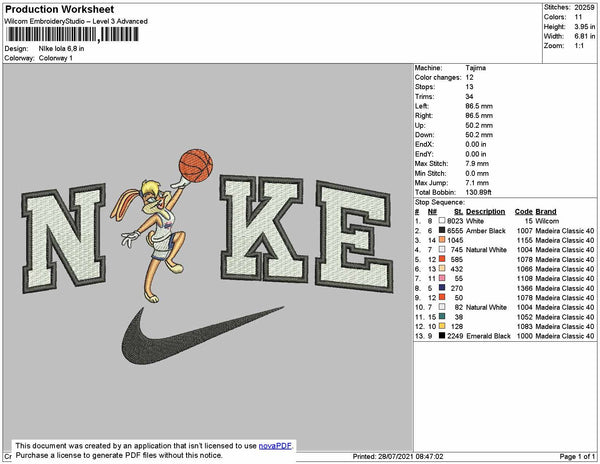Click the Trims value 34
600x464 pixels.
(469, 96)
